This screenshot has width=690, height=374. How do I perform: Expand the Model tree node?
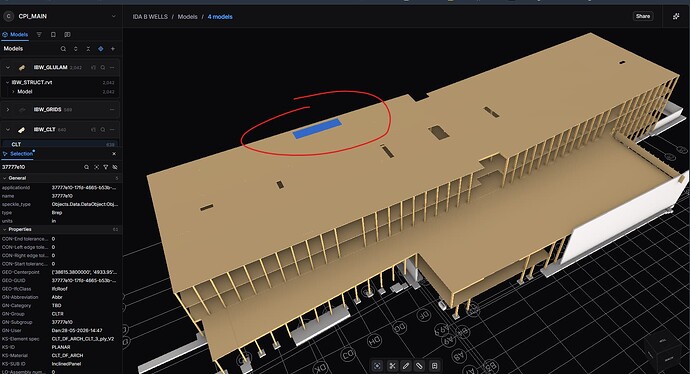pyautogui.click(x=13, y=92)
